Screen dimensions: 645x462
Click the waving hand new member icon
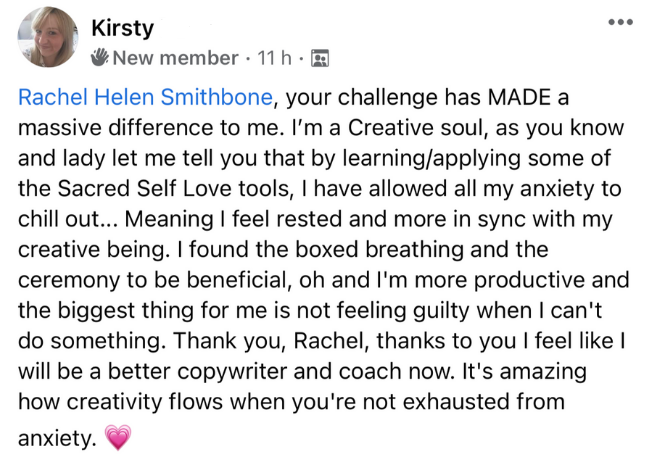click(x=99, y=58)
